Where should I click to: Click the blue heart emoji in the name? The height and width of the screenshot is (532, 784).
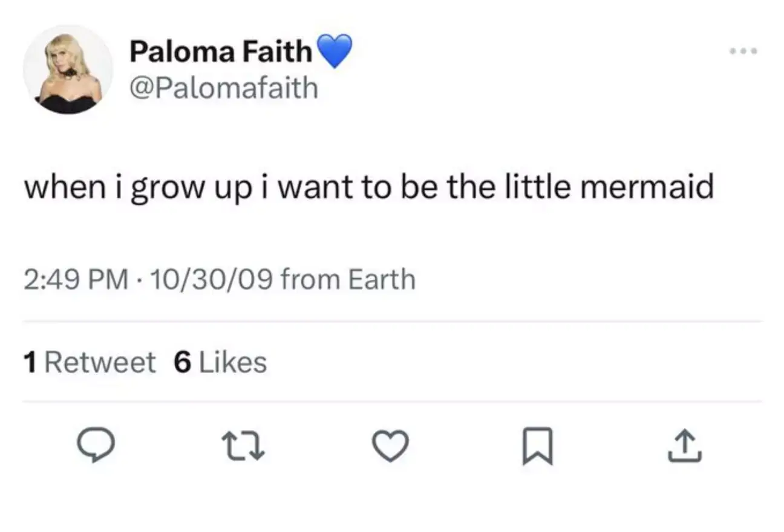point(334,50)
